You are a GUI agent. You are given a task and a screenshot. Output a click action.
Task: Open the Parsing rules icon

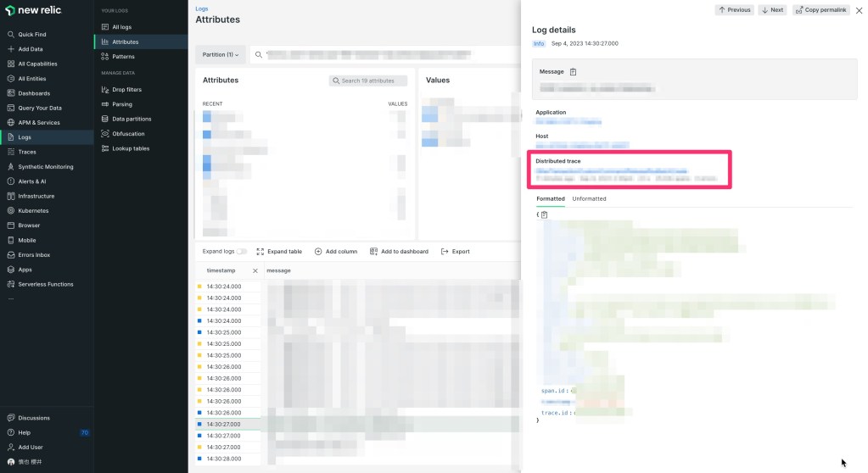(x=105, y=104)
